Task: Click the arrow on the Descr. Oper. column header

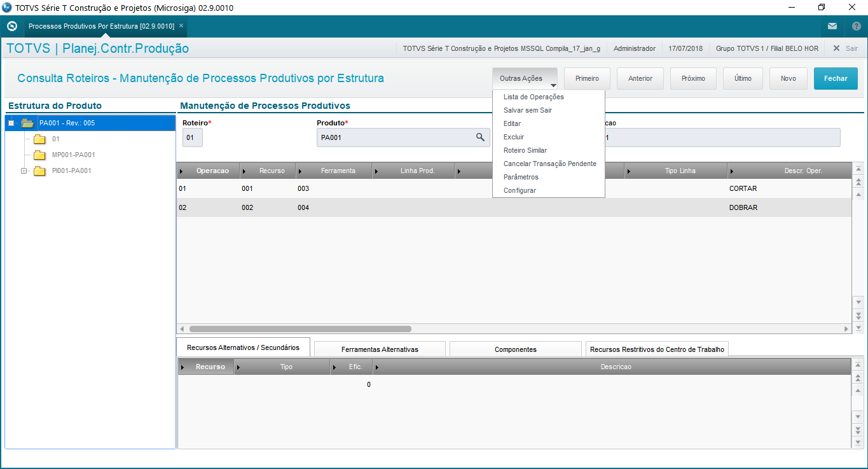Action: point(733,171)
